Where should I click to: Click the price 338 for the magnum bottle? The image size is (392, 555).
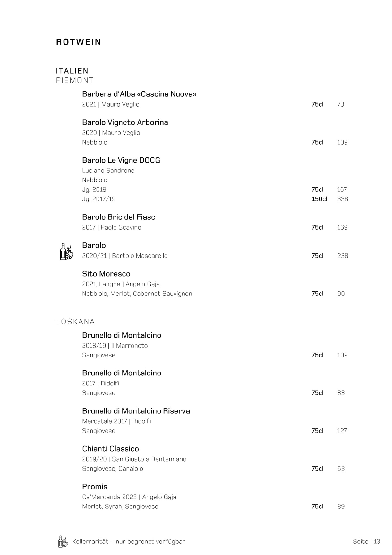[343, 199]
